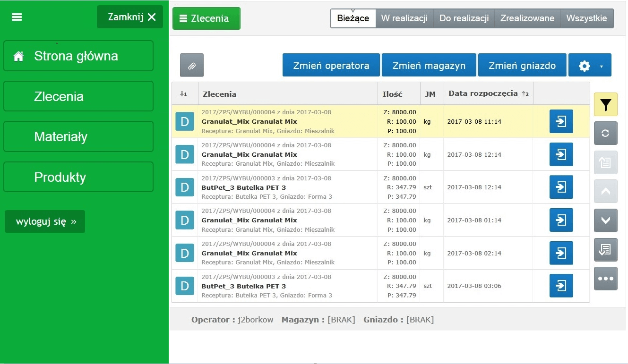Viewport: 628px width, 364px height.
Task: Log out using wyloguj się
Action: tap(45, 221)
